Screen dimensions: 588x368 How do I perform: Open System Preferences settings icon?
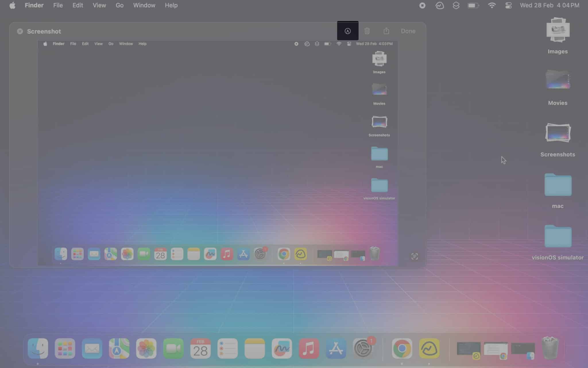[363, 348]
